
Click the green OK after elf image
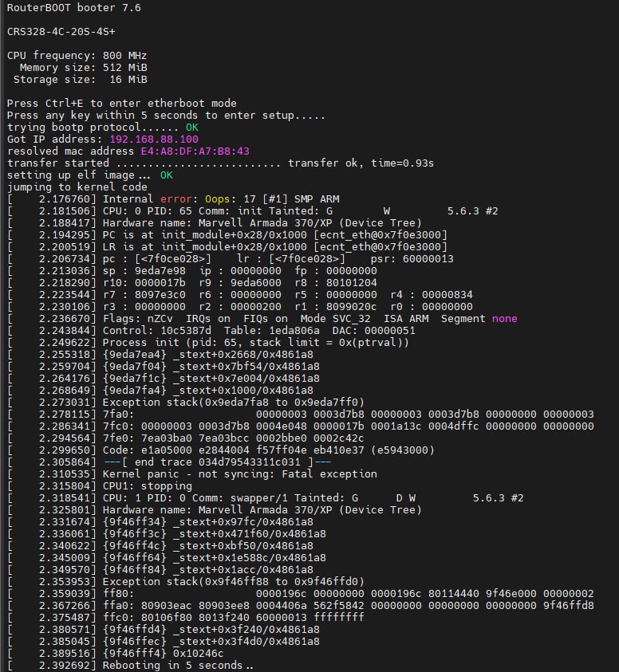pyautogui.click(x=166, y=175)
